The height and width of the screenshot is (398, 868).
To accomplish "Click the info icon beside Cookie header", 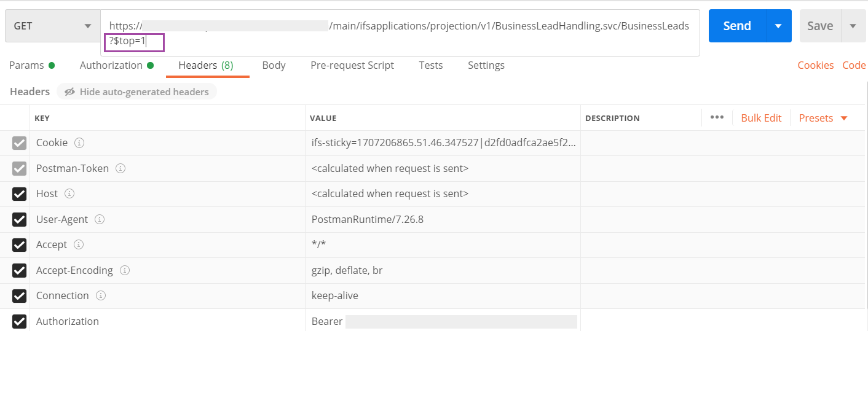I will click(79, 142).
